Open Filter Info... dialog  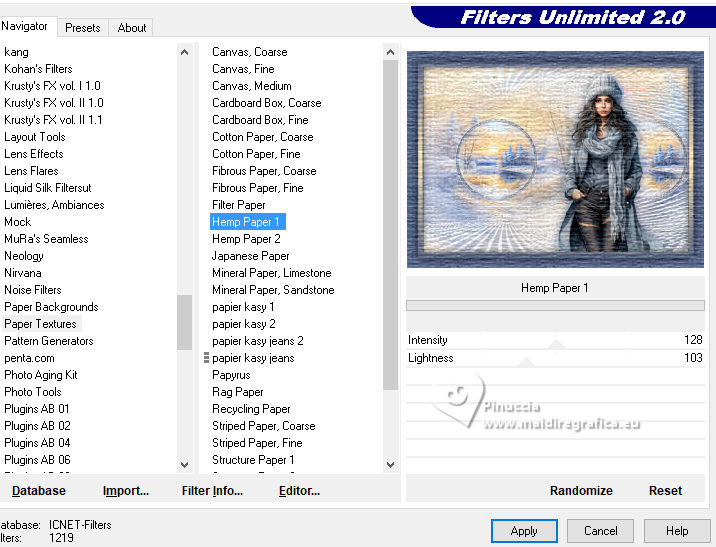212,490
